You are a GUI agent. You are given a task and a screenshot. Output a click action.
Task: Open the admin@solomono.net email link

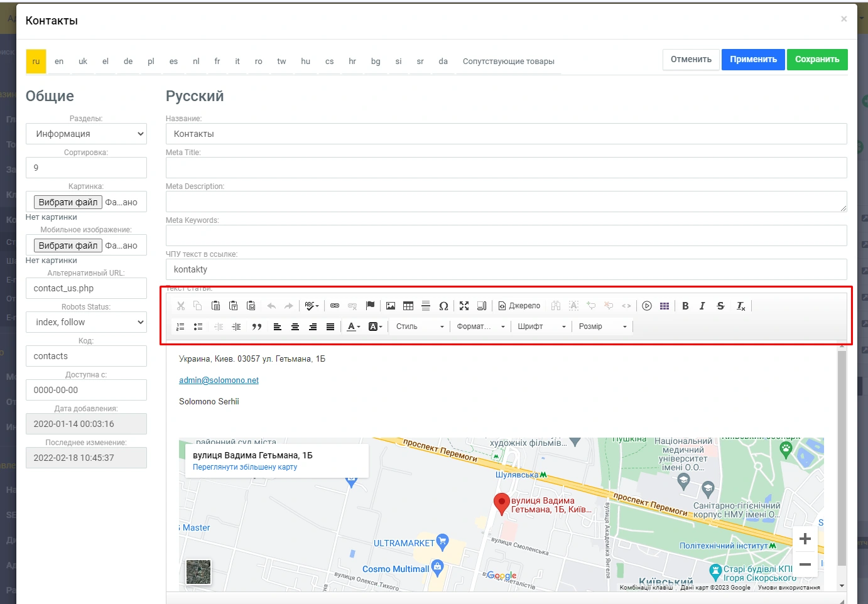[x=219, y=380]
